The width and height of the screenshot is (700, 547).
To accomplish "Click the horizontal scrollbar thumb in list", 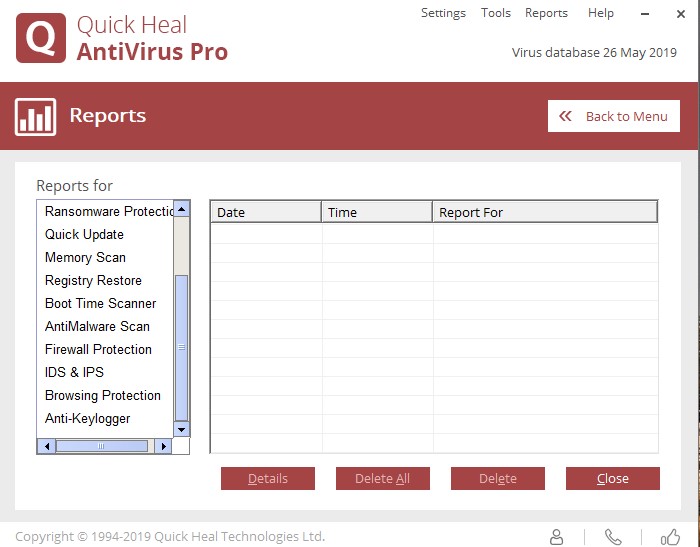I will [x=101, y=446].
